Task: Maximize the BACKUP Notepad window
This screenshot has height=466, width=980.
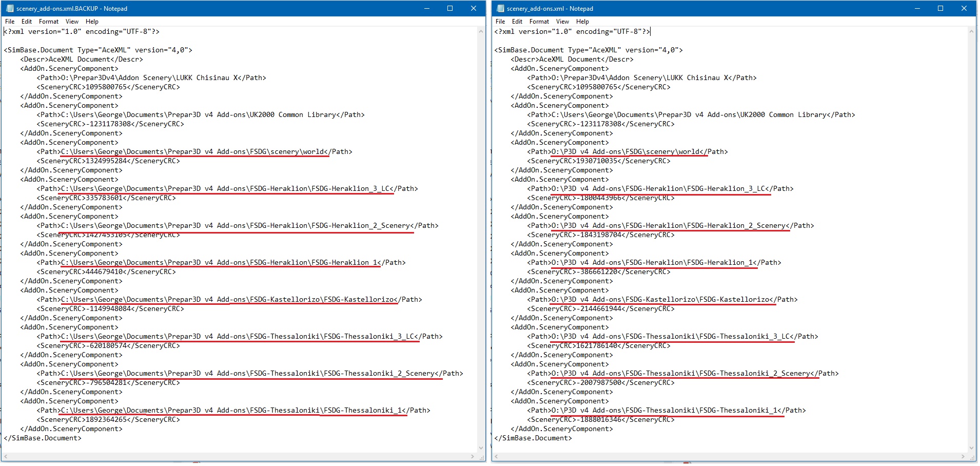Action: click(450, 9)
